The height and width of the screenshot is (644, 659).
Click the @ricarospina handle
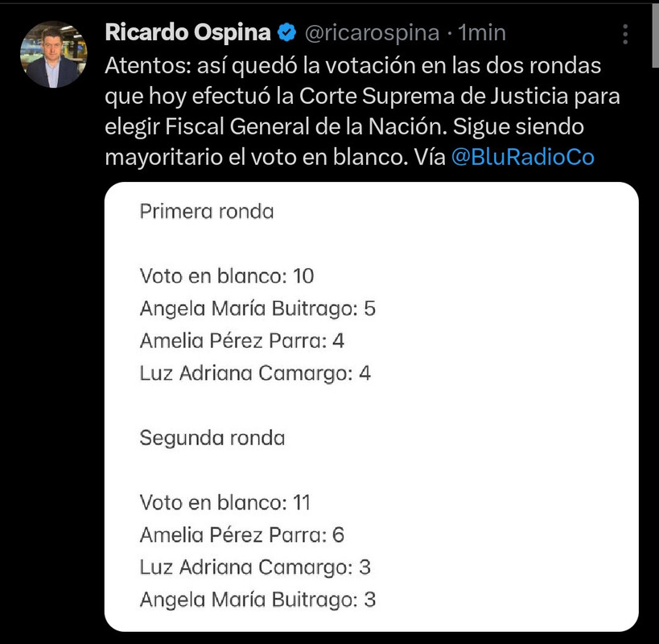372,33
